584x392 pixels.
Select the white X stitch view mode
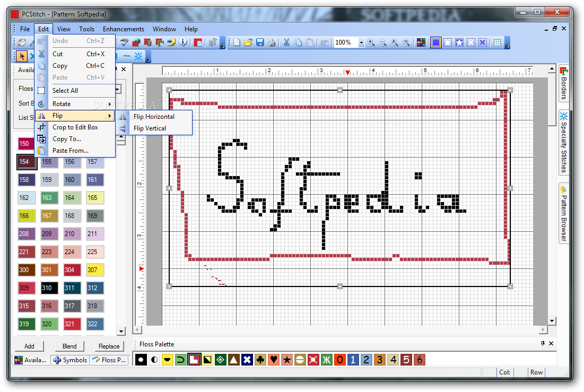click(x=471, y=42)
